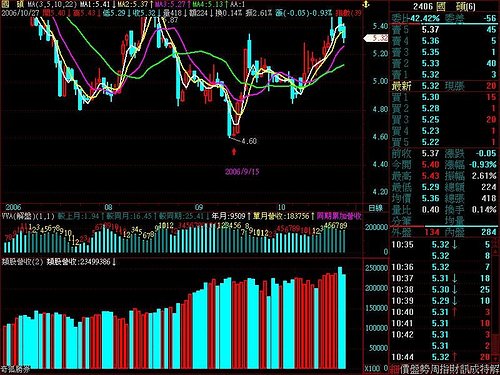Click the down arrow after 類股營收 value 23499386

(114, 262)
